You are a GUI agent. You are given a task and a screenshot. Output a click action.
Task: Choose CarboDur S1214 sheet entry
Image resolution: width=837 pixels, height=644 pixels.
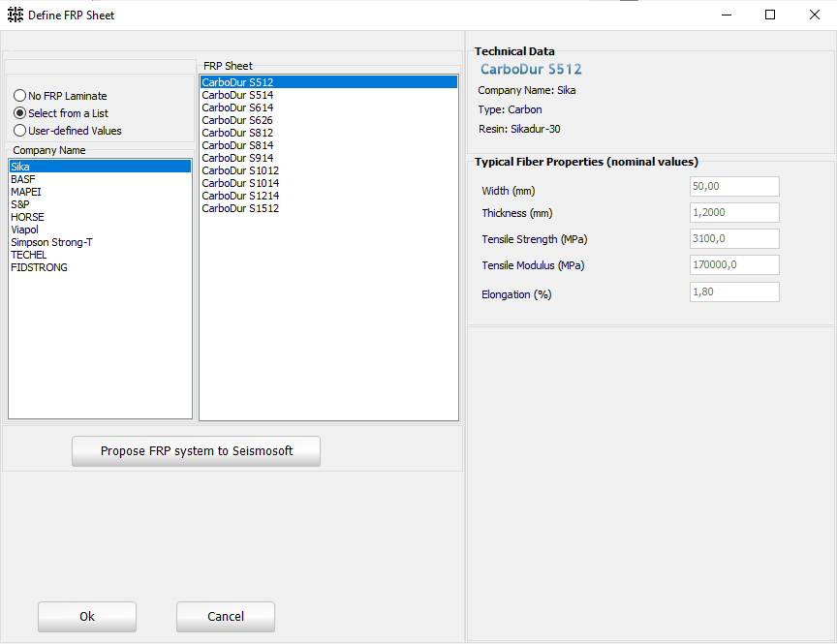328,196
